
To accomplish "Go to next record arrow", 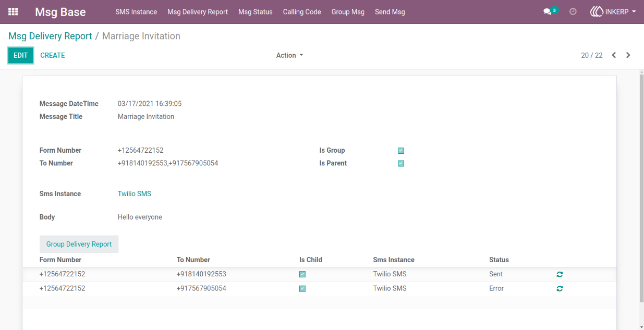I will [628, 55].
